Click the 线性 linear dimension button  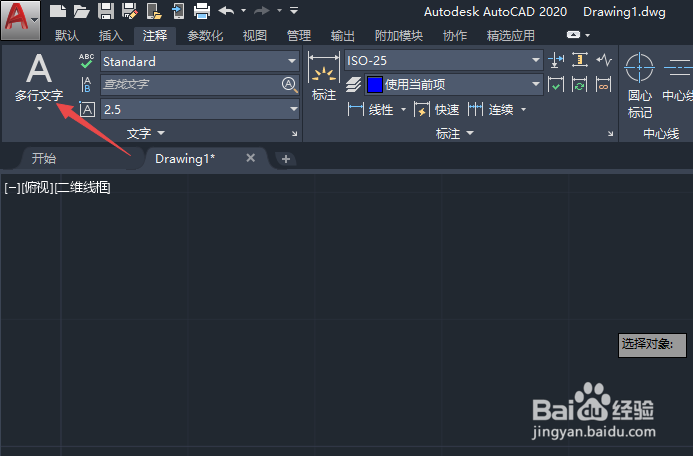(370, 109)
